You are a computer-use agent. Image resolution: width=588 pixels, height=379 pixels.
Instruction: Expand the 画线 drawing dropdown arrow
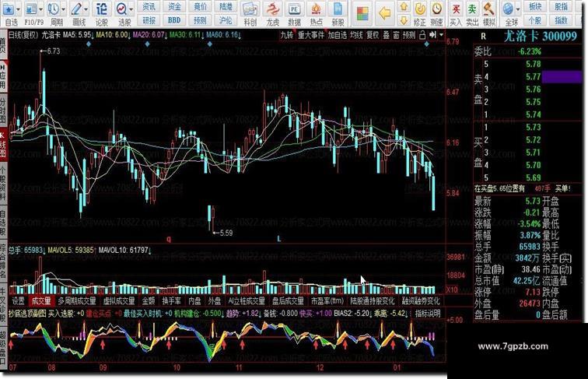[86, 9]
